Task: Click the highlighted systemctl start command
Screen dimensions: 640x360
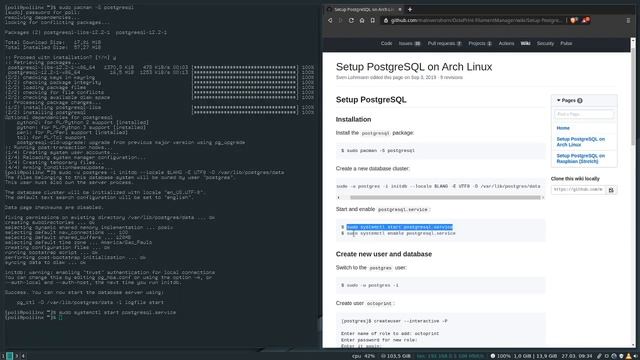Action: pyautogui.click(x=400, y=227)
